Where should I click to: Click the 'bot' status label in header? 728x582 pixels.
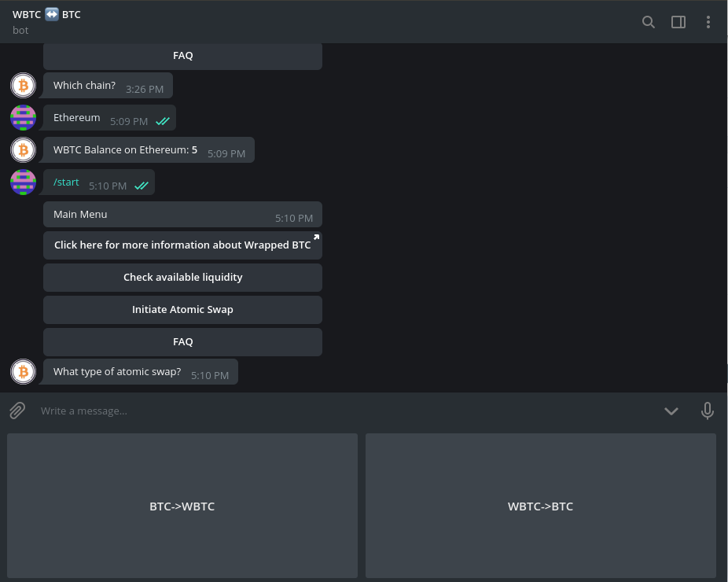20,30
